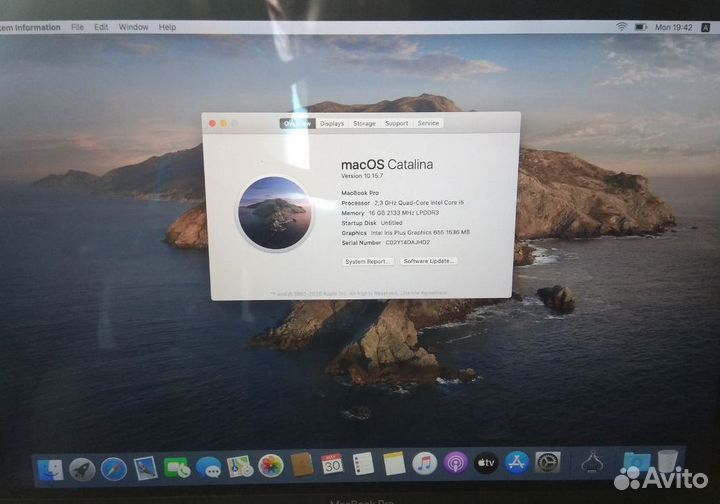This screenshot has width=720, height=504.
Task: Open the input source 'A' menu
Action: click(x=705, y=28)
